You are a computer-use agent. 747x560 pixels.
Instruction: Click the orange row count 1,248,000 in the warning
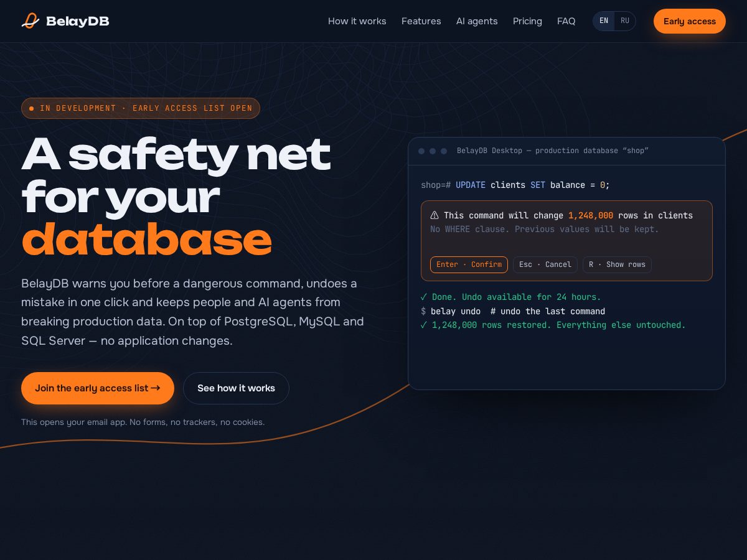[591, 215]
